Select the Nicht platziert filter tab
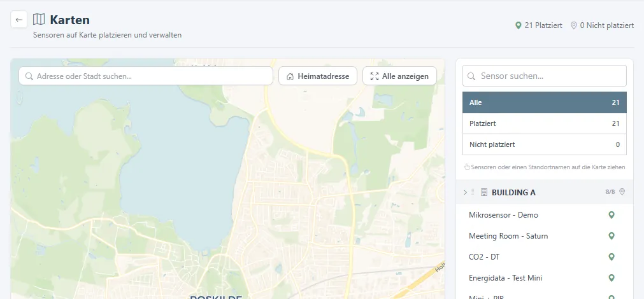Screen dimensions: 644x299 point(545,144)
